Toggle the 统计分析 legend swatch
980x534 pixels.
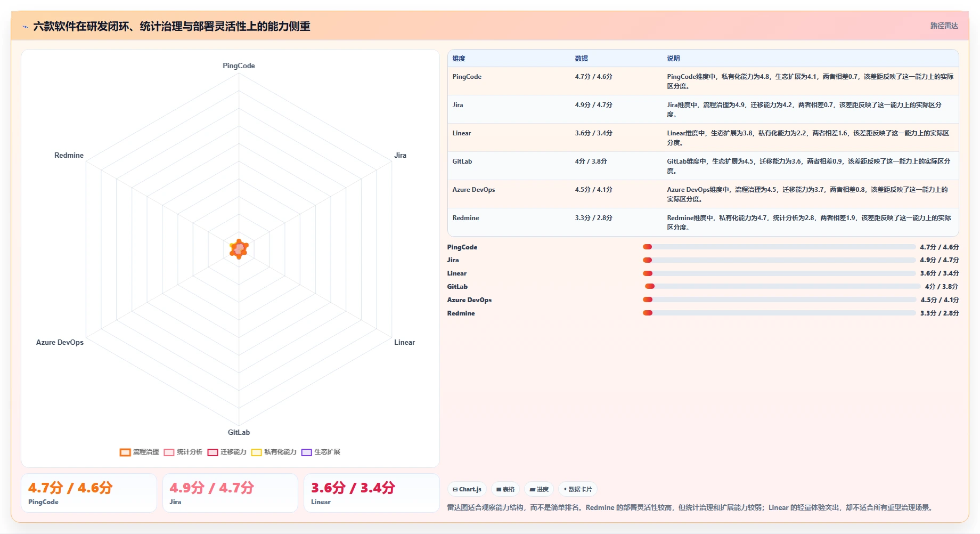[169, 452]
